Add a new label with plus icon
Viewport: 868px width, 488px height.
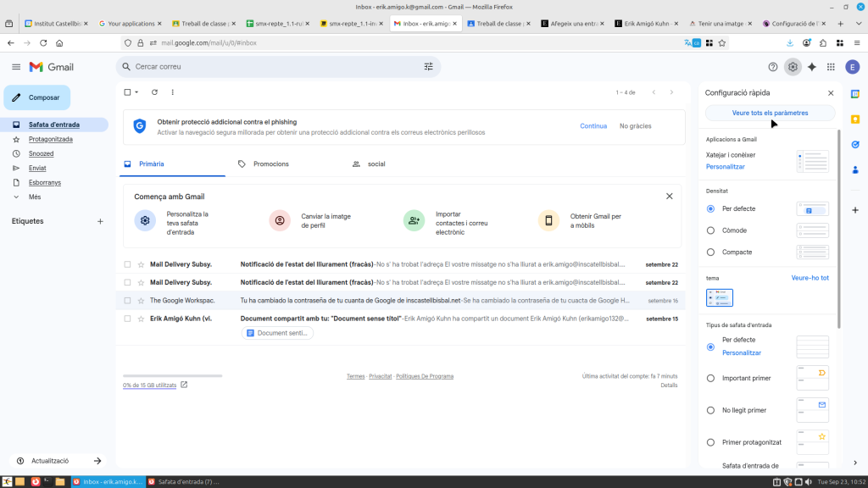point(100,221)
